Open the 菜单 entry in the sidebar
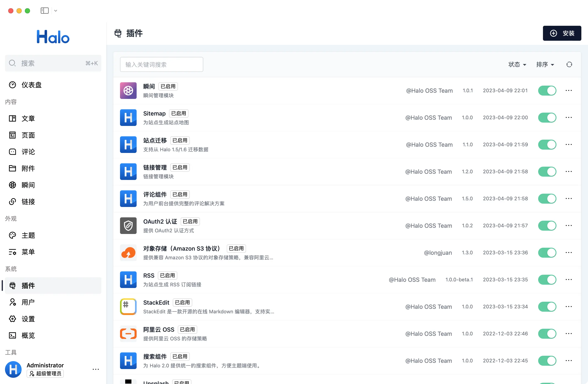The width and height of the screenshot is (588, 384). 12,252
